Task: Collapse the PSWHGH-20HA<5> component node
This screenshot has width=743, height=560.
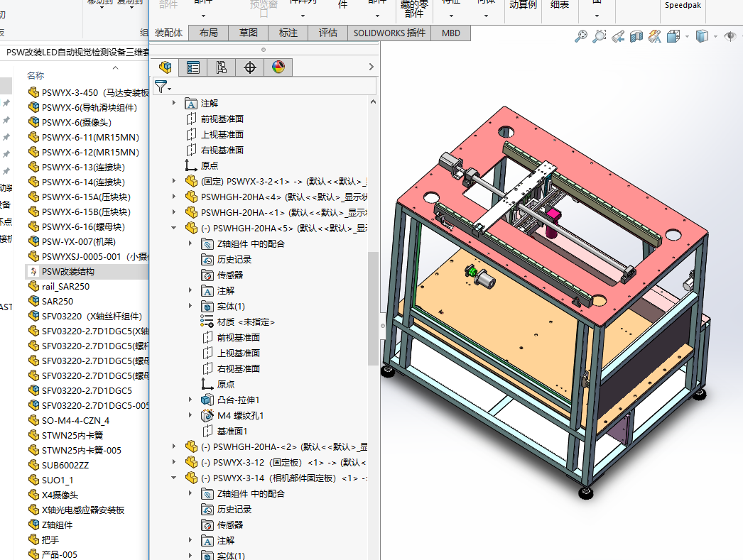Action: click(x=174, y=228)
